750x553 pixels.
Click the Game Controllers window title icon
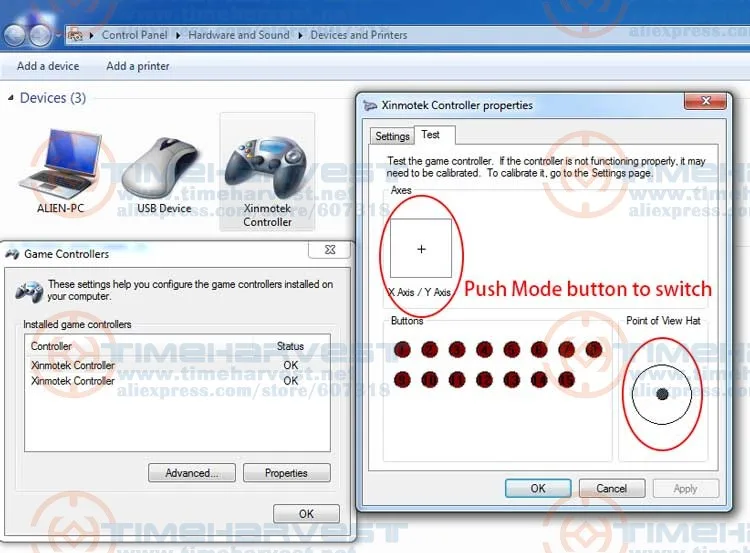12,254
